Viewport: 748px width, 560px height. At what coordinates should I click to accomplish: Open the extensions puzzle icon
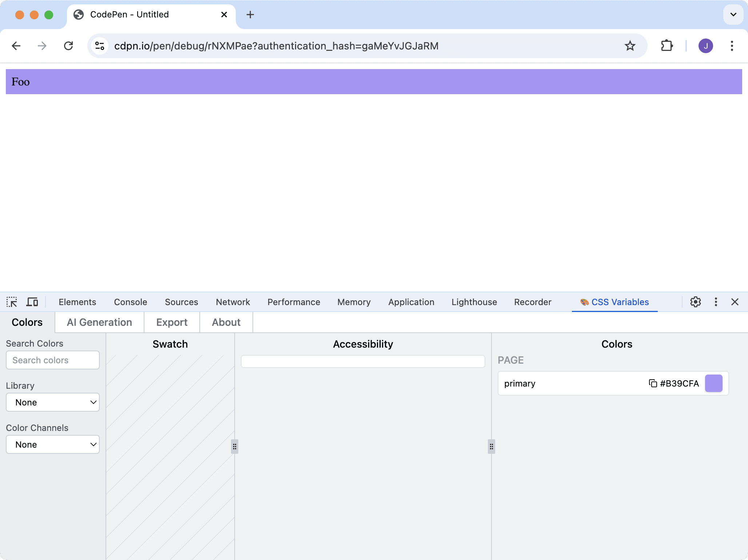click(x=667, y=46)
